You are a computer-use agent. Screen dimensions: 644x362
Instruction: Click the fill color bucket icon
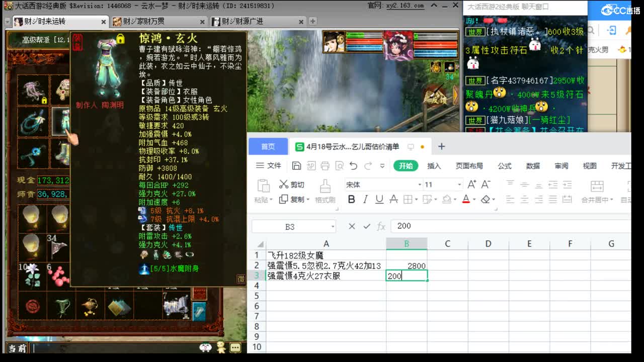pos(446,200)
